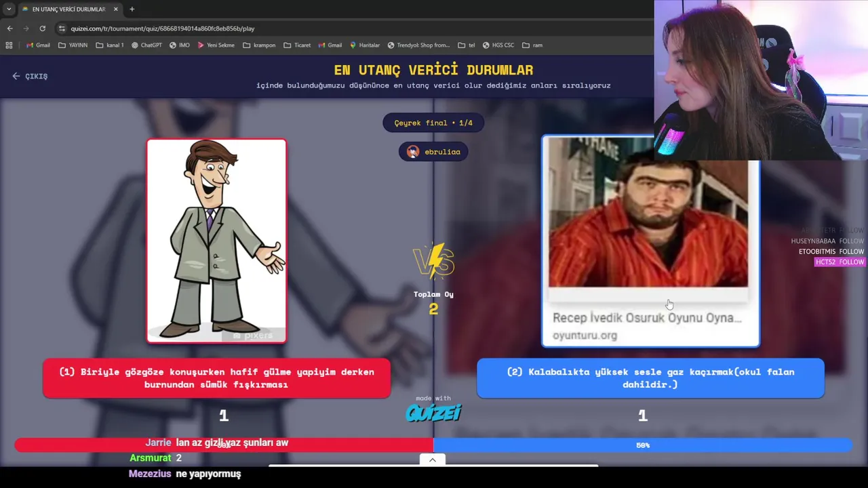Click the oyunturu.org caption text
Screen dimensions: 868x488
coord(585,335)
